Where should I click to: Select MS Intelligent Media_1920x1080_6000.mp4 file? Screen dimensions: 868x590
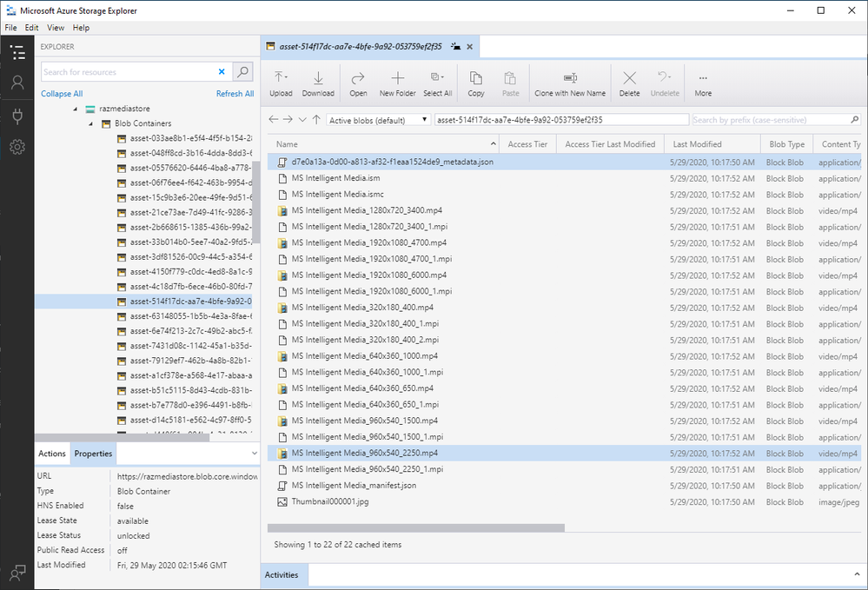click(564, 275)
